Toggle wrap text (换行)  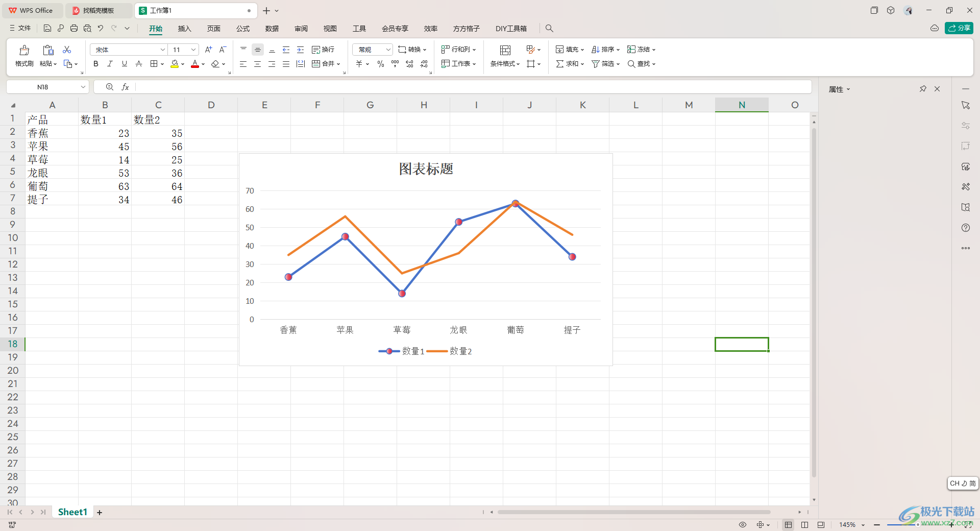point(323,50)
